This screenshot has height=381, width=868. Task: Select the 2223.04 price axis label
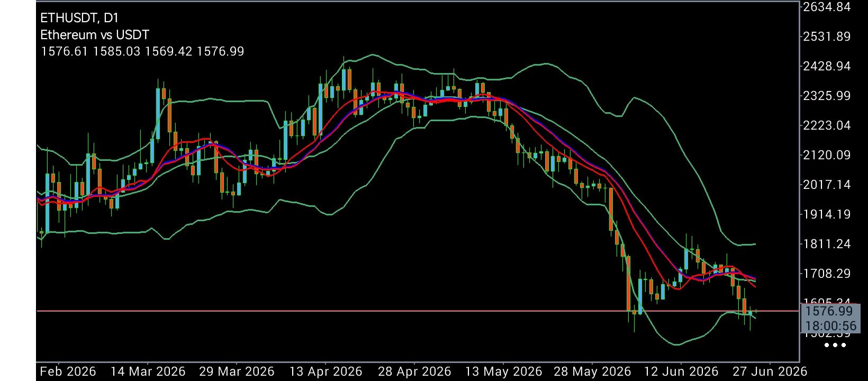pyautogui.click(x=827, y=125)
